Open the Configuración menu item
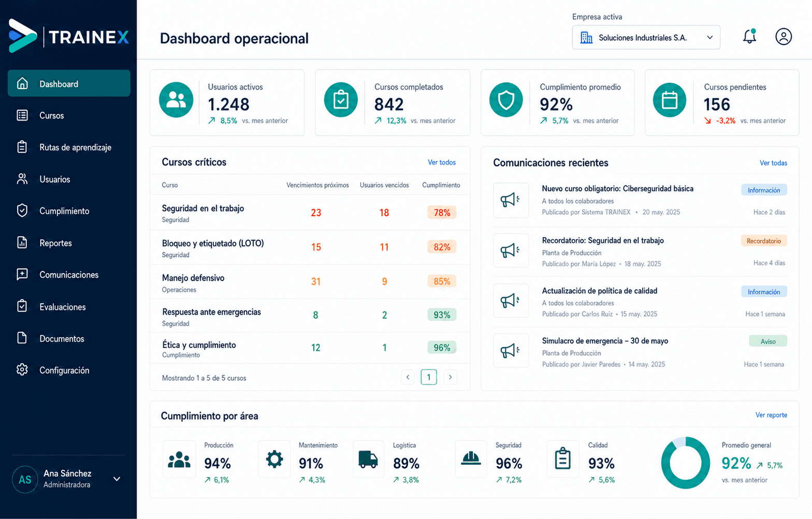 click(69, 370)
